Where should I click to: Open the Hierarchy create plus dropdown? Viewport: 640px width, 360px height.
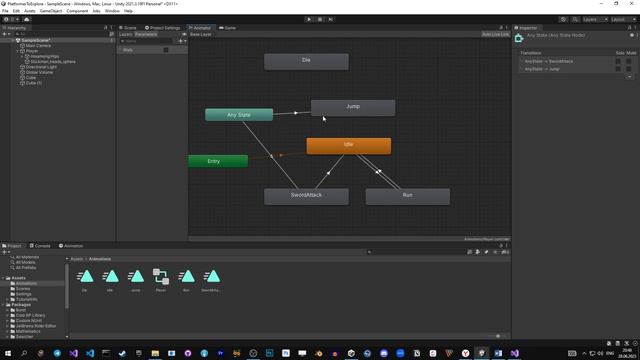coord(6,34)
